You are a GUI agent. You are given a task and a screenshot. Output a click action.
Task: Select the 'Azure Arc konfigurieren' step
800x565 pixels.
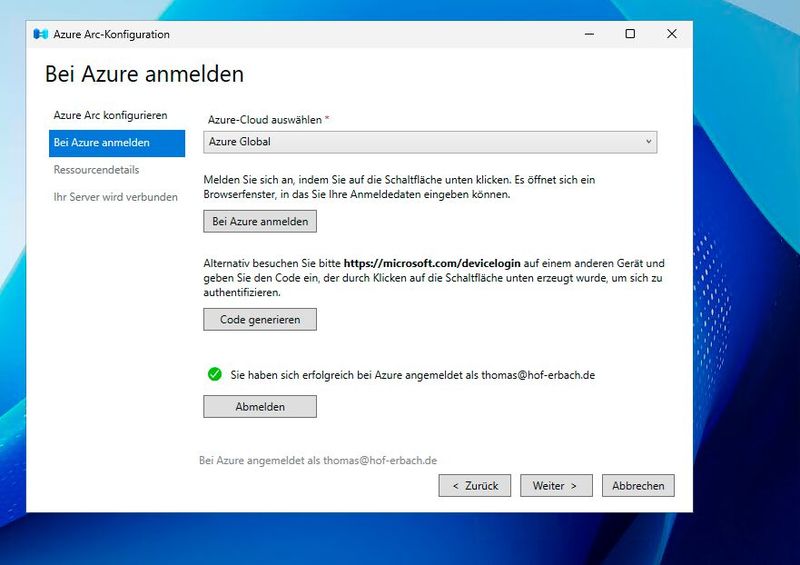point(110,115)
